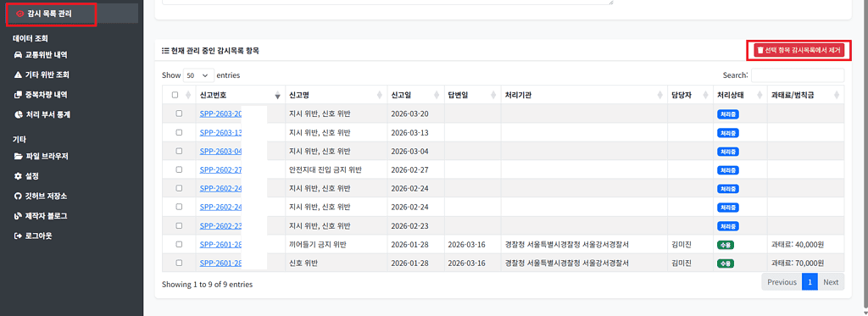Open report link SPP-2602-27
Image resolution: width=868 pixels, height=316 pixels.
click(221, 169)
